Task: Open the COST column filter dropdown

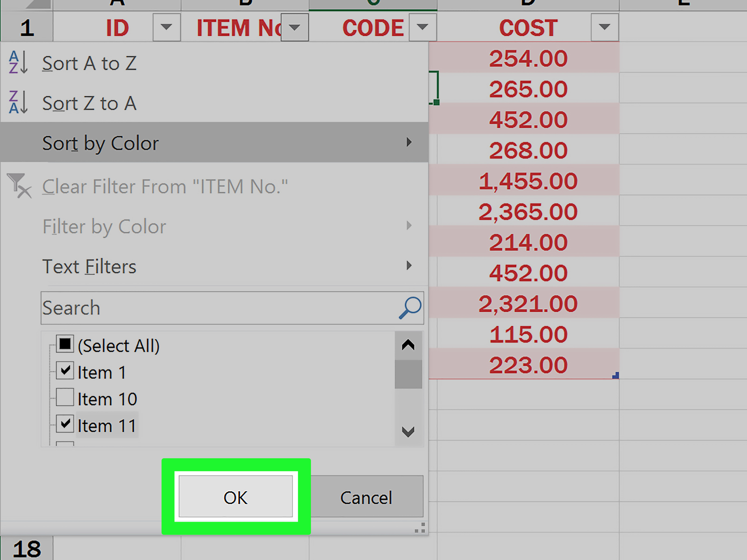Action: point(604,27)
